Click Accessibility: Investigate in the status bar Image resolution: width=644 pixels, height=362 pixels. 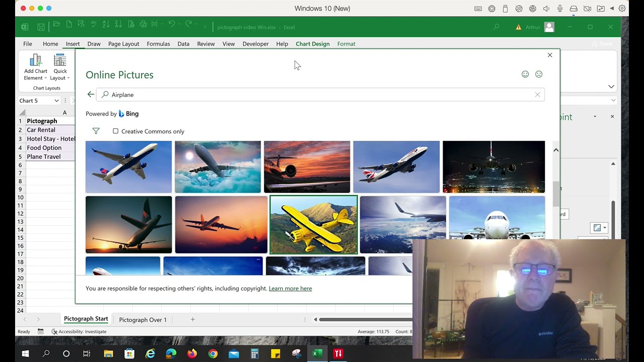[79, 331]
